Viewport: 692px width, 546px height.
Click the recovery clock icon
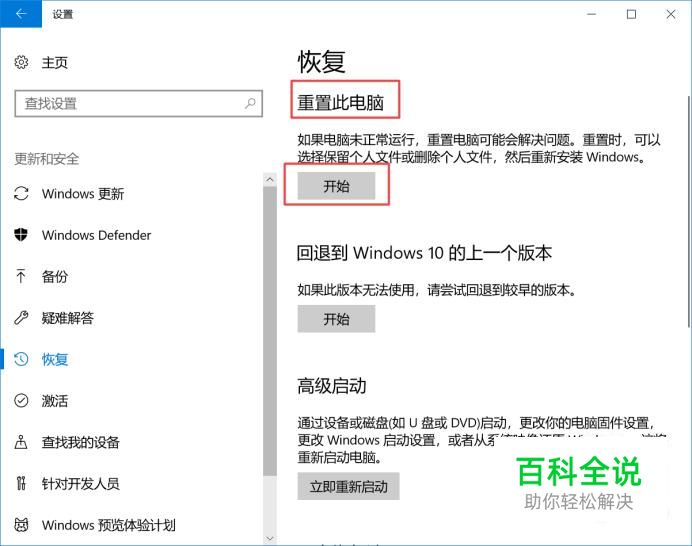click(21, 359)
